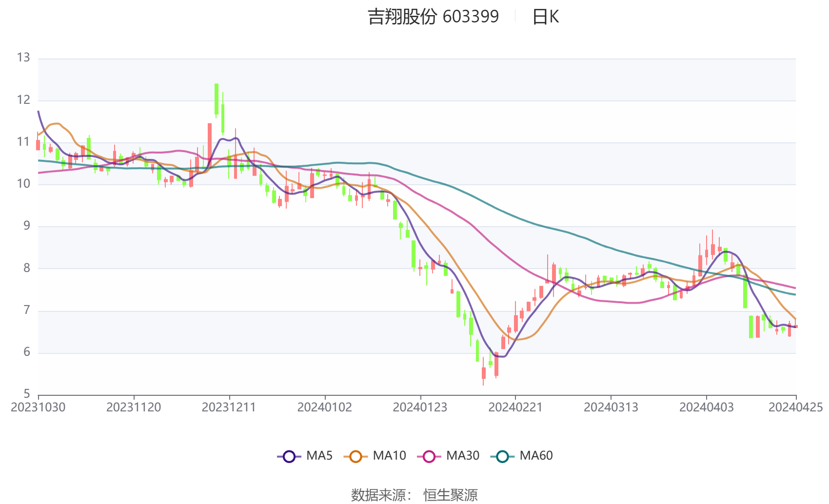
Task: Hide the MA5 line via its label
Action: click(x=319, y=456)
